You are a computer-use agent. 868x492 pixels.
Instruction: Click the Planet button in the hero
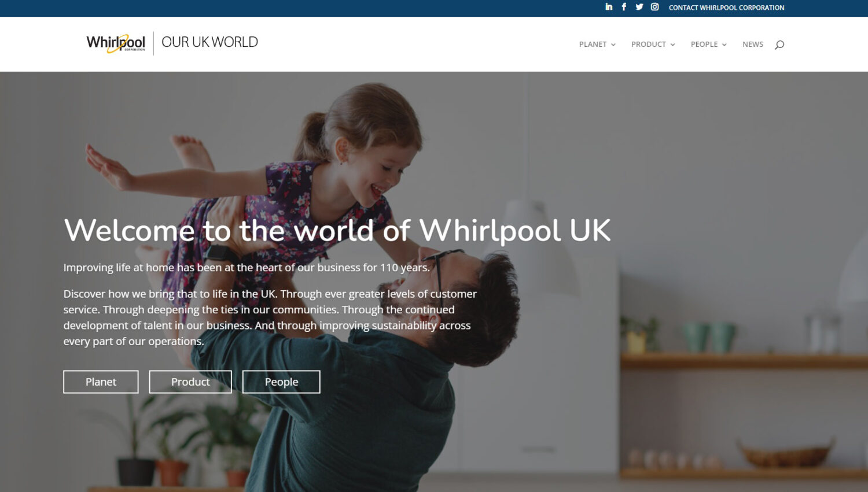(100, 382)
